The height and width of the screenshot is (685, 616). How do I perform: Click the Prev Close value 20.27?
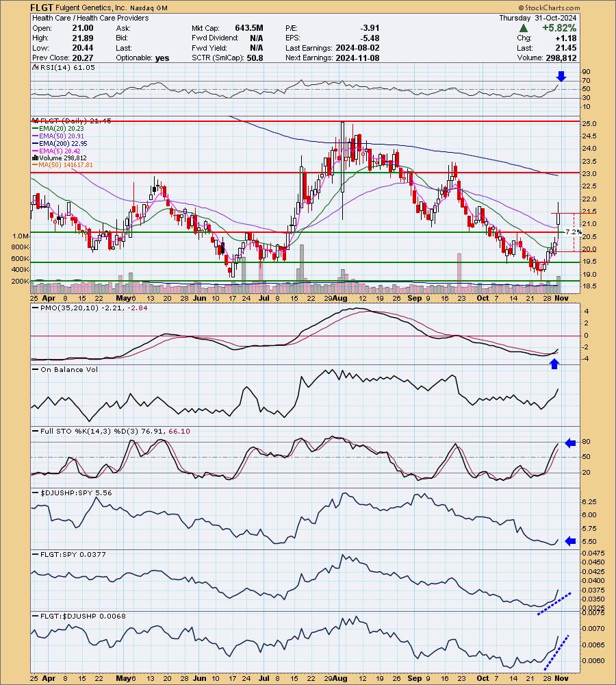83,58
